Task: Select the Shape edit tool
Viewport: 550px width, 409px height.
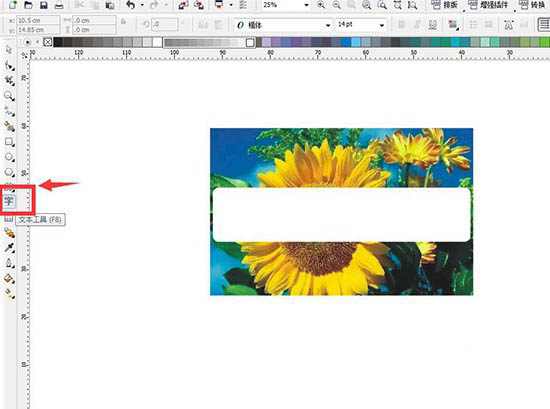Action: pos(9,65)
